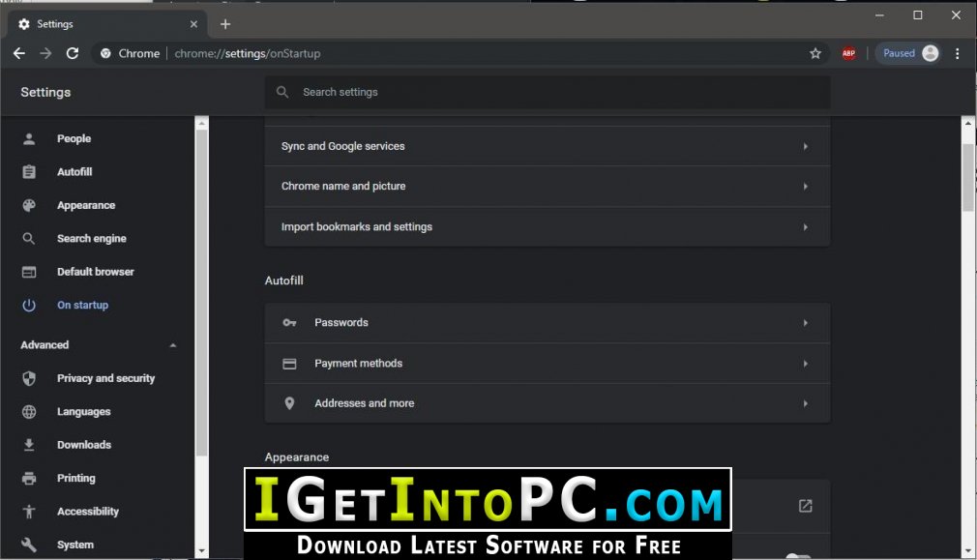Go back with the back arrow
This screenshot has width=977, height=560.
point(19,53)
